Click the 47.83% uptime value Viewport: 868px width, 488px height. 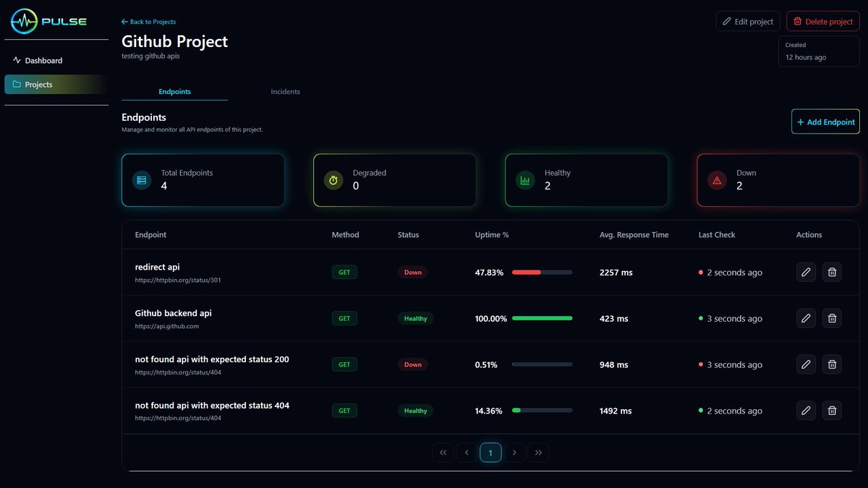coord(489,273)
